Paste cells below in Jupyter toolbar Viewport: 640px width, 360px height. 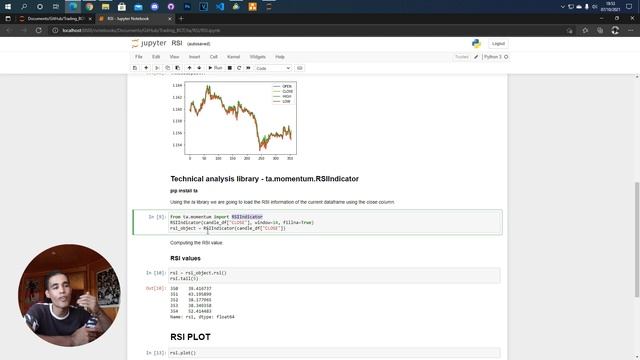click(178, 68)
